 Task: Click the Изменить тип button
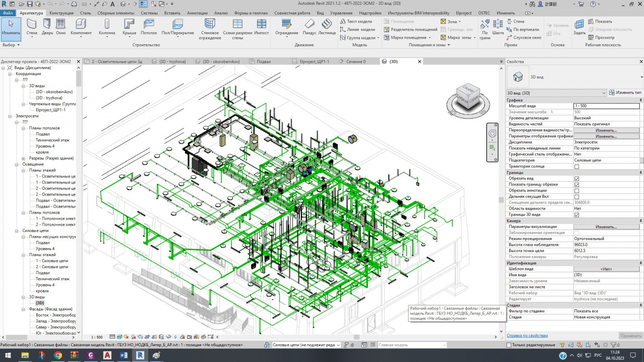point(625,93)
